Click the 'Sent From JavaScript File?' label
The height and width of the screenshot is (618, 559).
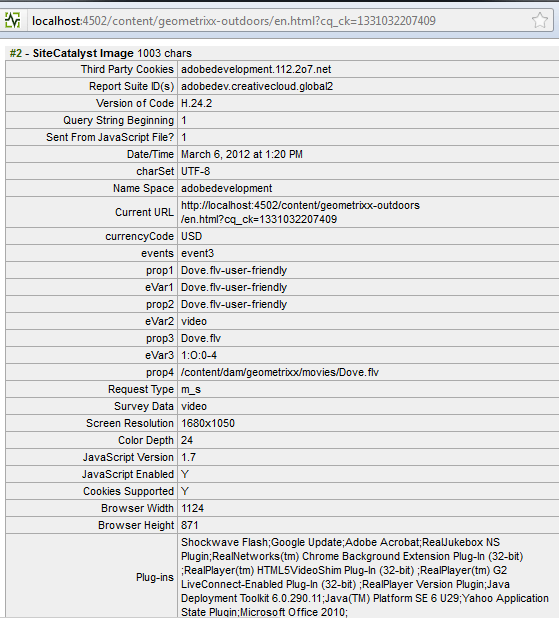coord(110,137)
